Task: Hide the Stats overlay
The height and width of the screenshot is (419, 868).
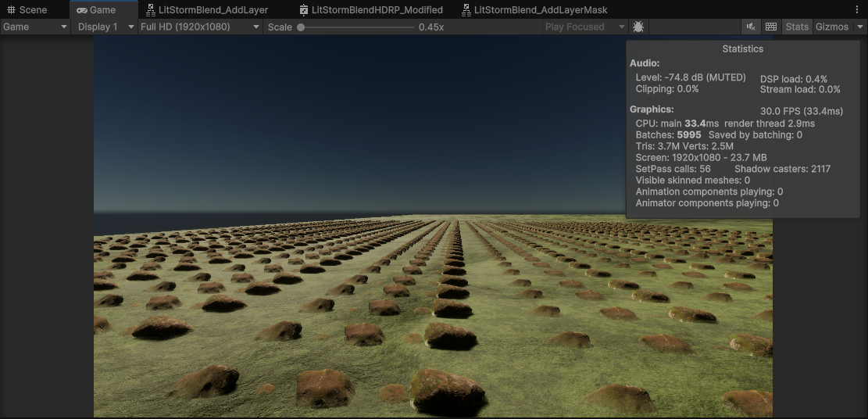Action: tap(797, 27)
